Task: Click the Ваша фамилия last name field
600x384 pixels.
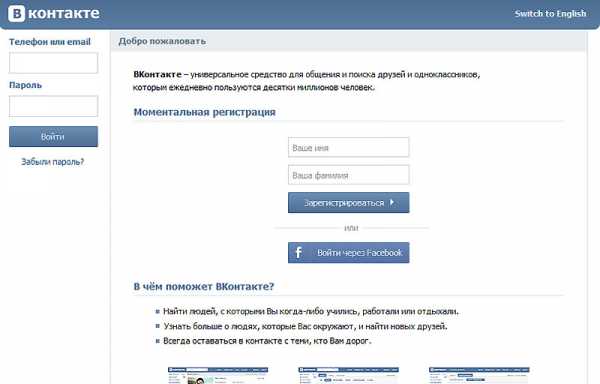Action: click(x=349, y=175)
